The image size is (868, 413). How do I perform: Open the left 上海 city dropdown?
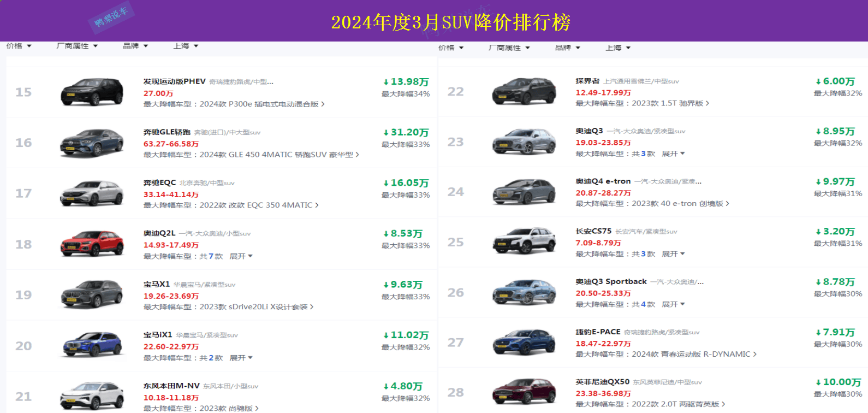pos(186,46)
